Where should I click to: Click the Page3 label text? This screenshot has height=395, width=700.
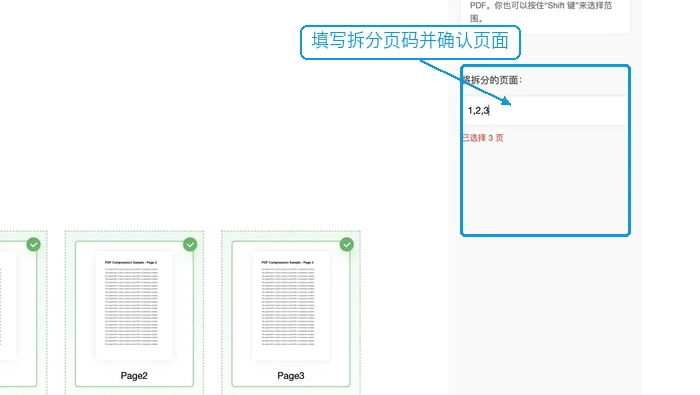[291, 376]
